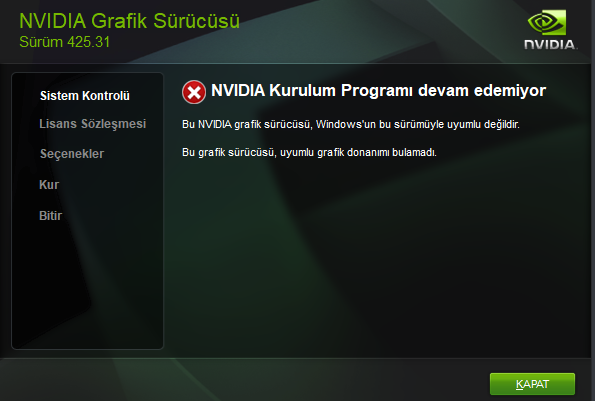Click the Sürüm 425.31 version label
This screenshot has height=401, width=595.
coord(65,42)
